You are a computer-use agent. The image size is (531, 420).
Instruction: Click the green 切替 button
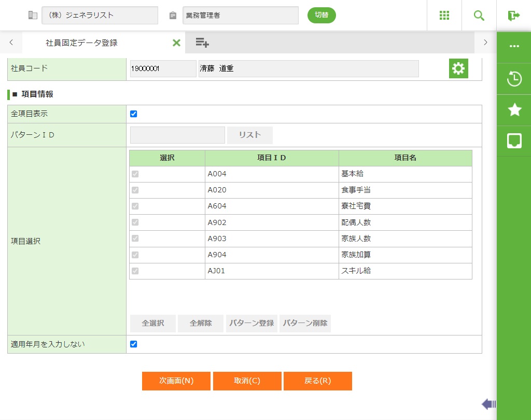322,15
